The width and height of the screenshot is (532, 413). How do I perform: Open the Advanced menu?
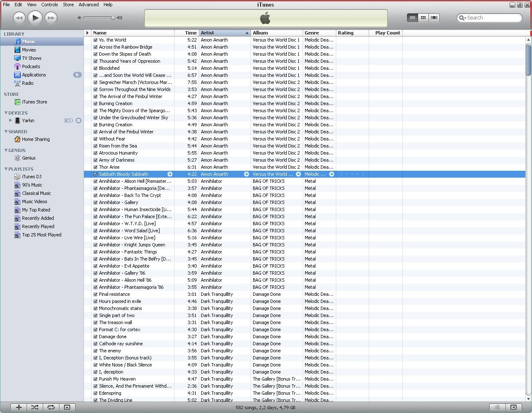pos(89,5)
